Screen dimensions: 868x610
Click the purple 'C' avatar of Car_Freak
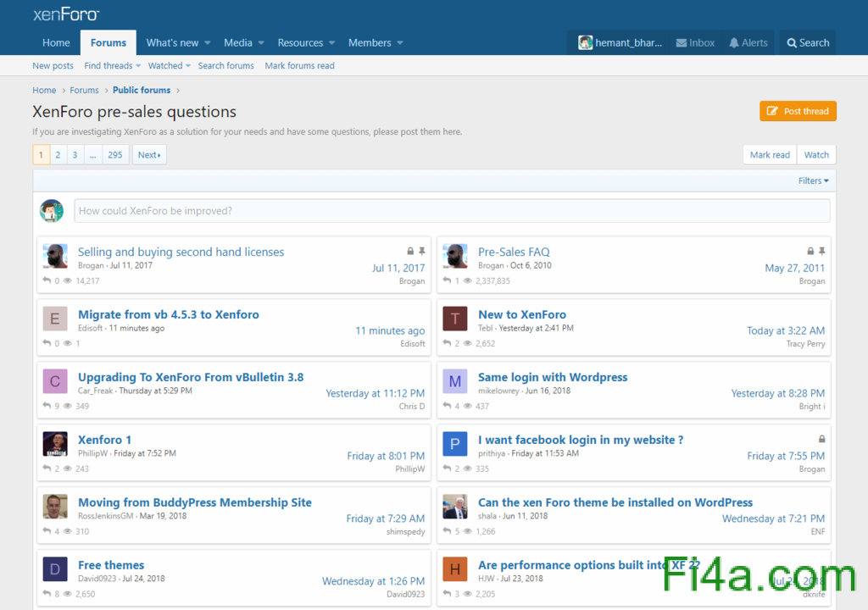pyautogui.click(x=55, y=381)
